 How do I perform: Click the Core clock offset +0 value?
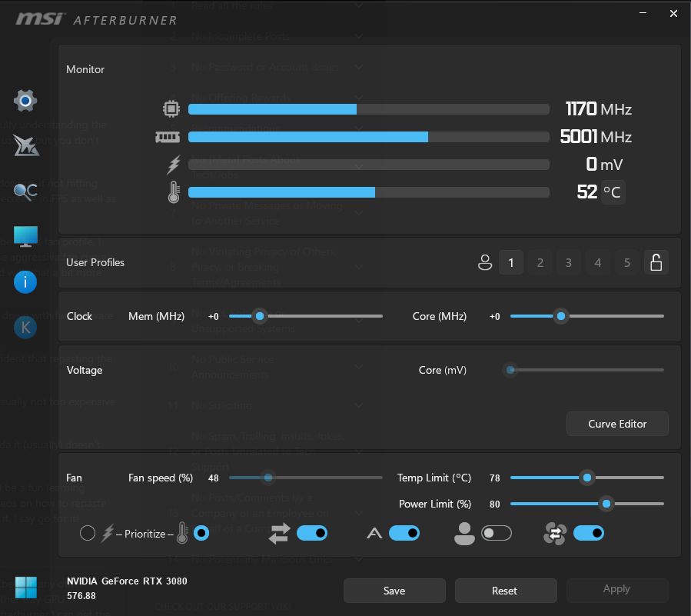(x=495, y=317)
